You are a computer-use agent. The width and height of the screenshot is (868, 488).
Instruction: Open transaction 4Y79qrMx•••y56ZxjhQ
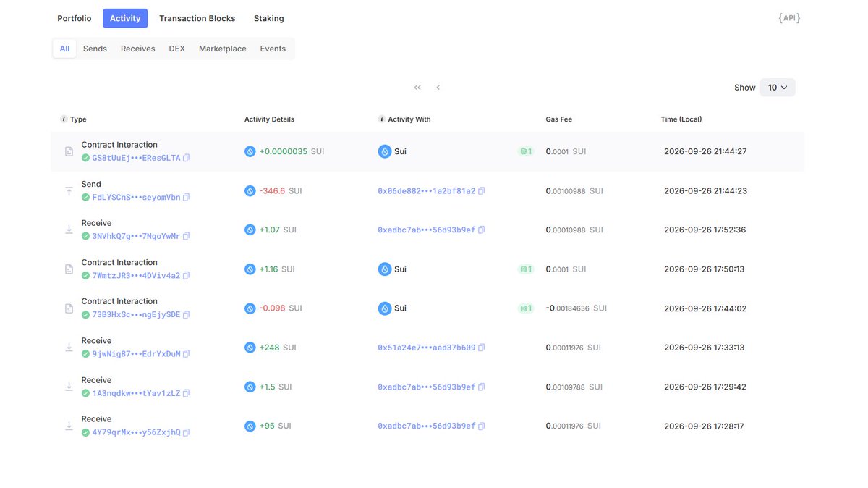(x=136, y=432)
